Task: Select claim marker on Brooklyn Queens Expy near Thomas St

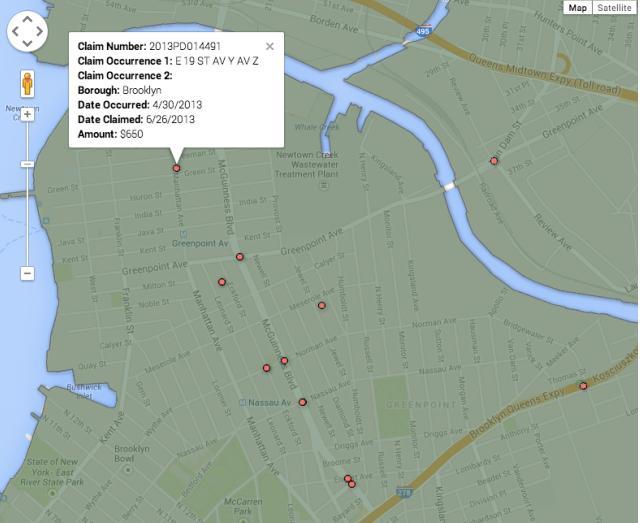Action: (583, 385)
